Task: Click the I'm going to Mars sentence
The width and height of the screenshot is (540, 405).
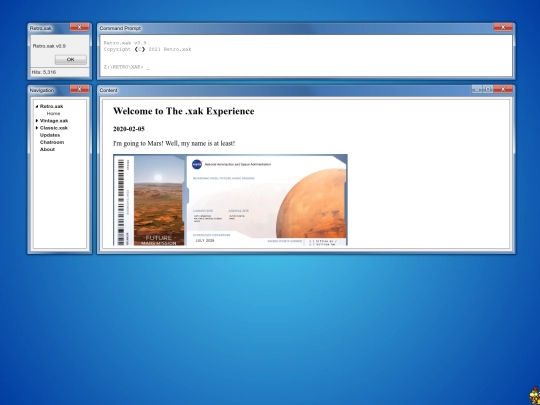Action: pyautogui.click(x=174, y=143)
